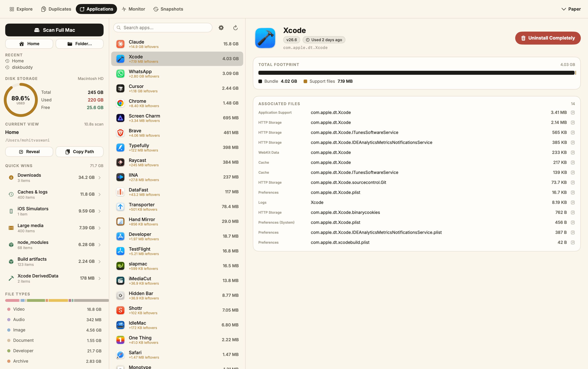Click the Reveal button
The height and width of the screenshot is (369, 588).
click(29, 152)
